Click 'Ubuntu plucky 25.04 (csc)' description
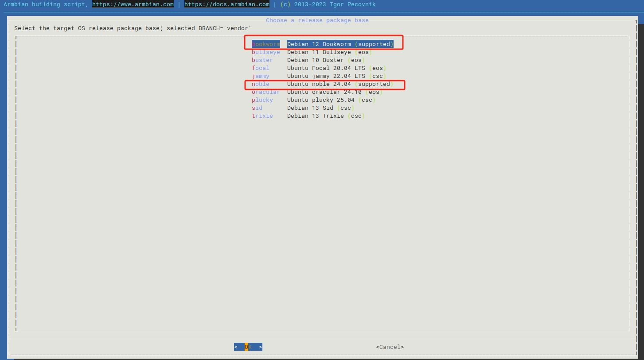644x360 pixels. click(x=331, y=100)
